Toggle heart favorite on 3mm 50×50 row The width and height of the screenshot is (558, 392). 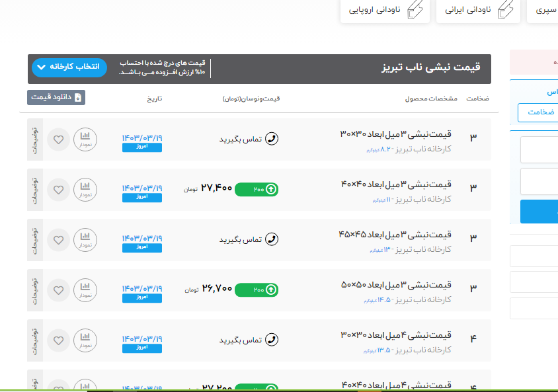click(59, 290)
